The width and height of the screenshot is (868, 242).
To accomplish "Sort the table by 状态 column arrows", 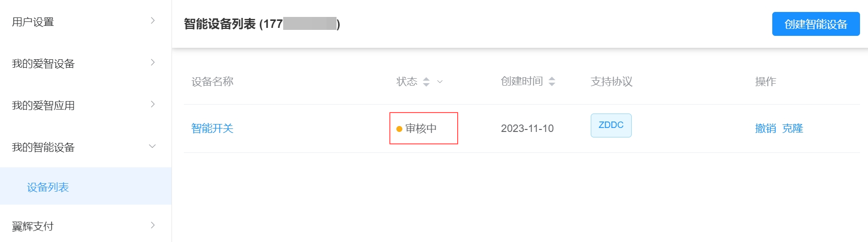I will click(x=426, y=82).
